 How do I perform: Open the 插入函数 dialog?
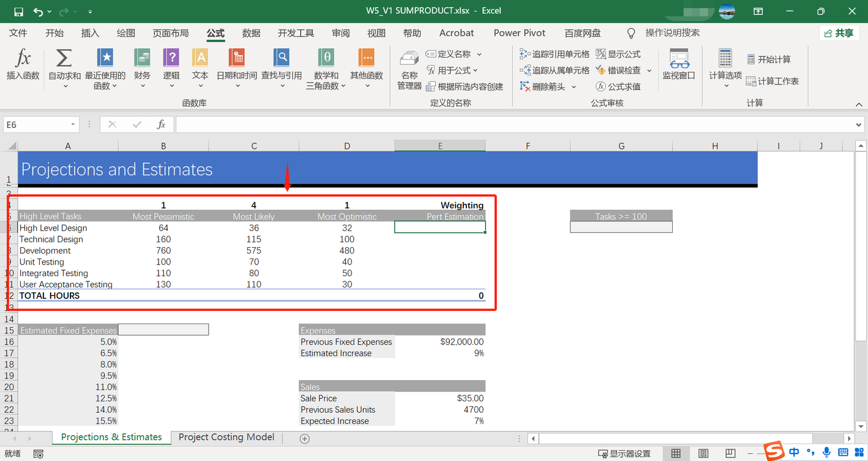22,68
